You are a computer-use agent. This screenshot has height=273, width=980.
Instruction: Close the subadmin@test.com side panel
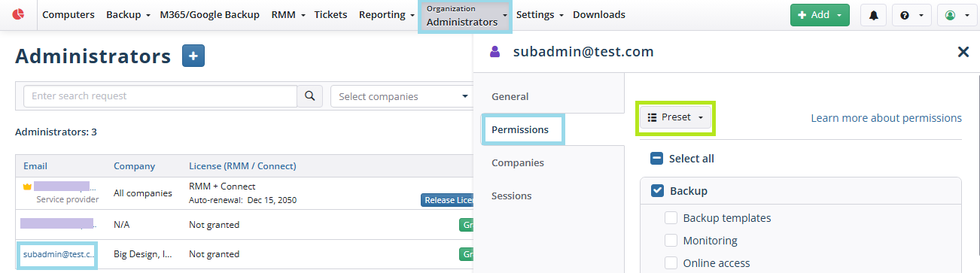pyautogui.click(x=963, y=52)
